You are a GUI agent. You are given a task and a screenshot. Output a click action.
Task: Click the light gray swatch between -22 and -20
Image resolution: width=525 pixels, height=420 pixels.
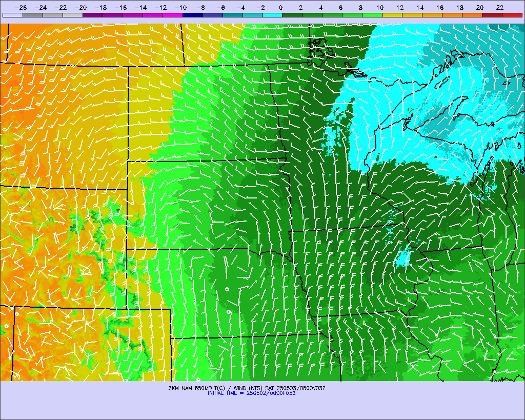tap(73, 15)
